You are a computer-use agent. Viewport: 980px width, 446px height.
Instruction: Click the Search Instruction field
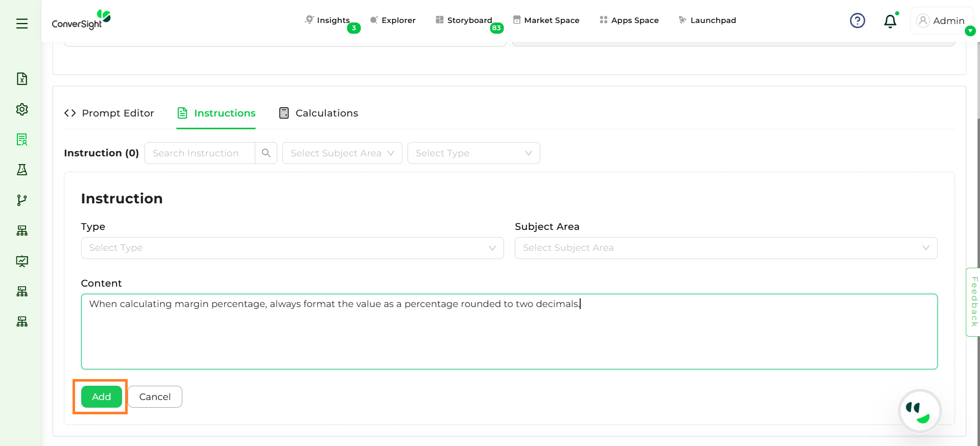(200, 153)
